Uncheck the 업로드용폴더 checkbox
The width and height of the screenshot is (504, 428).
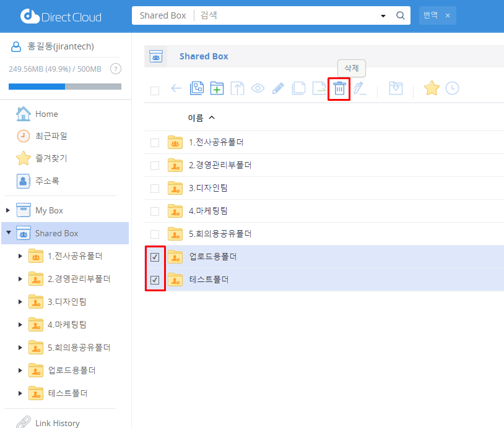(x=155, y=257)
